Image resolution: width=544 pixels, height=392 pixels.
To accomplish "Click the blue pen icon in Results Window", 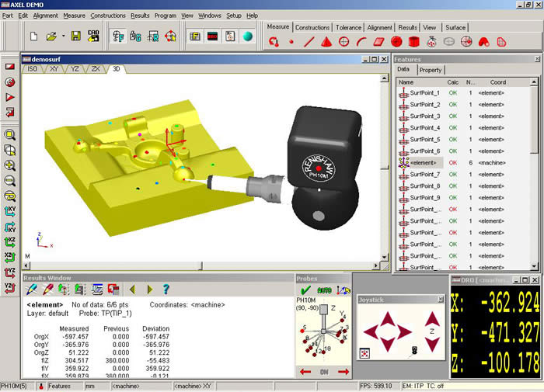I will (x=31, y=289).
